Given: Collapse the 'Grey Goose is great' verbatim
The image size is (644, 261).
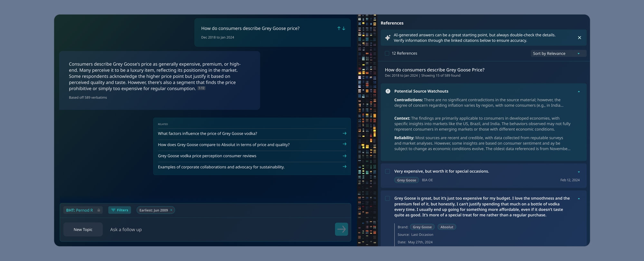Looking at the screenshot, I should click(x=579, y=199).
